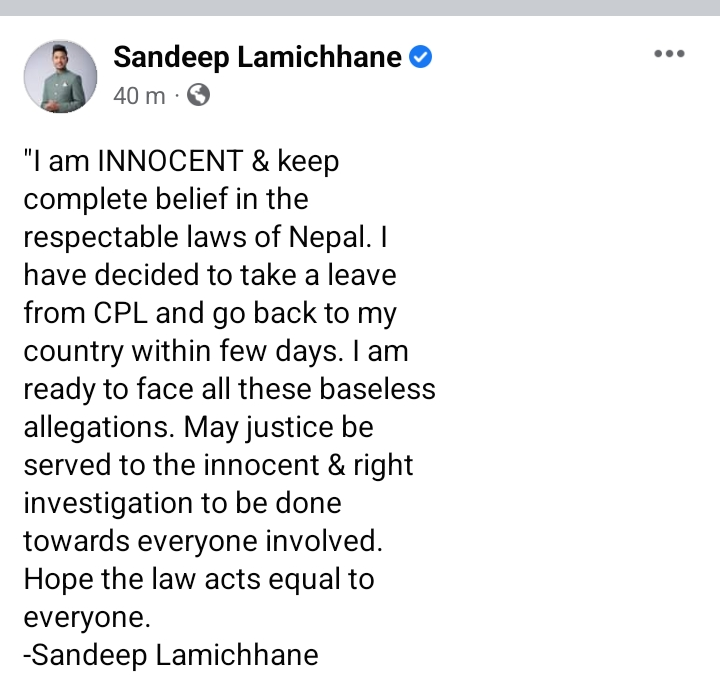Tap the line "country within few days. I am"
The image size is (720, 692).
pos(215,351)
